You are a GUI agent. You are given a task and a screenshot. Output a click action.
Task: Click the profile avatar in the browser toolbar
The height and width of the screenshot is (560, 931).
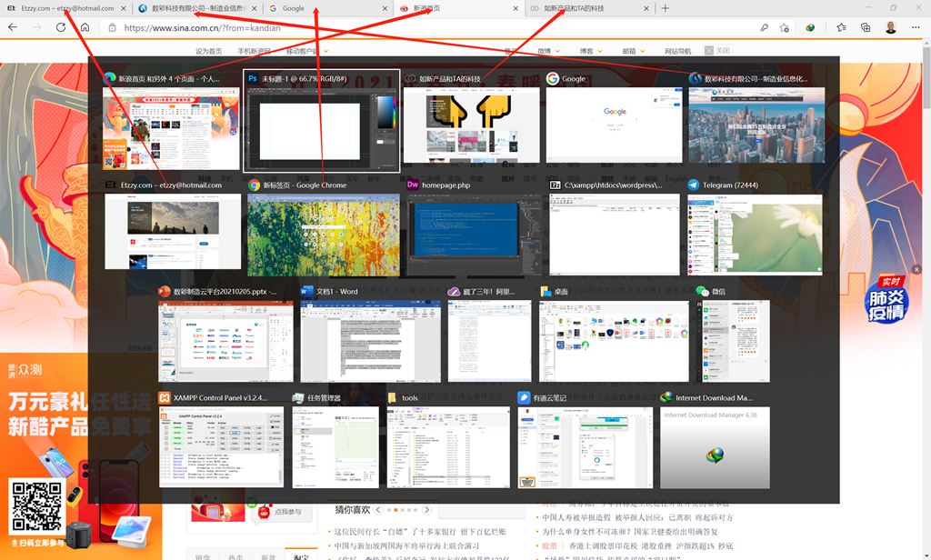pos(891,27)
